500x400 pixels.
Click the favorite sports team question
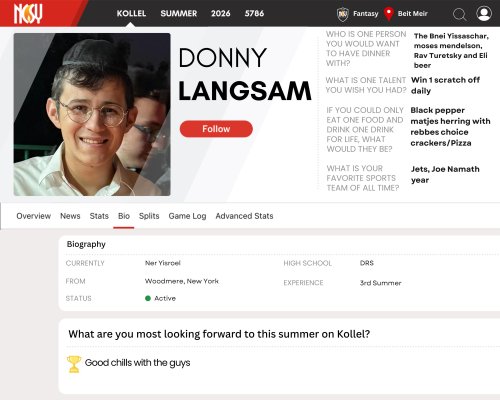click(363, 178)
